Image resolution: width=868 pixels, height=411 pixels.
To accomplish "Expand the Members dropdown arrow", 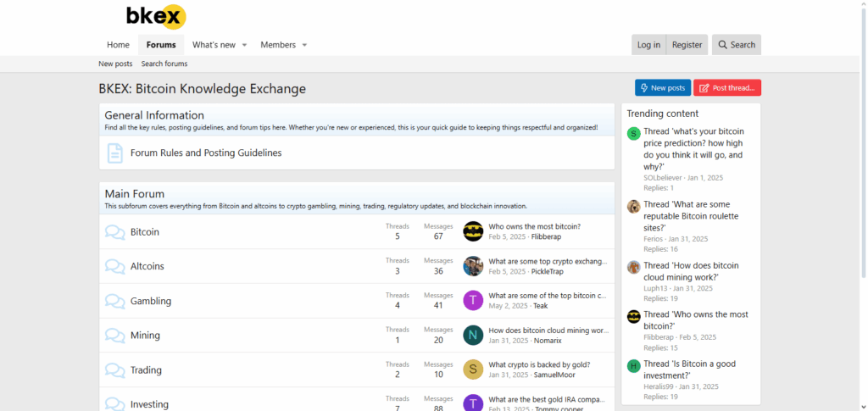I will point(304,45).
